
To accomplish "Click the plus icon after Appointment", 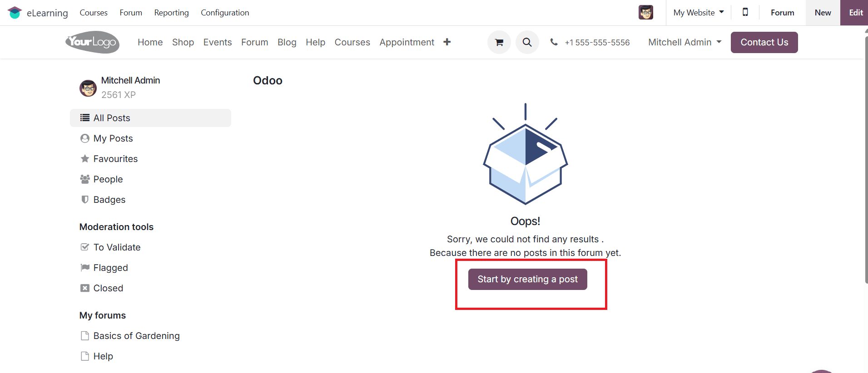I will pos(447,42).
